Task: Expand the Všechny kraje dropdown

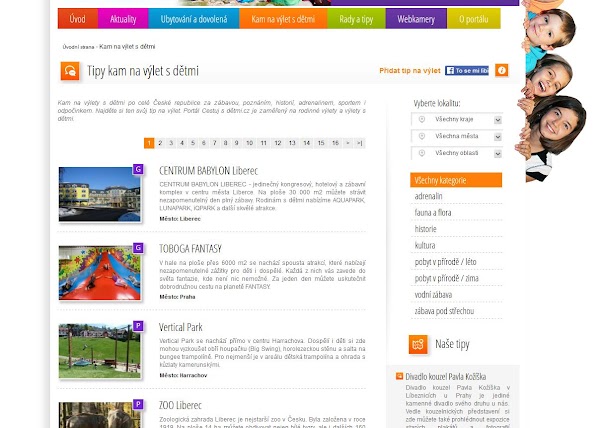Action: (497, 120)
